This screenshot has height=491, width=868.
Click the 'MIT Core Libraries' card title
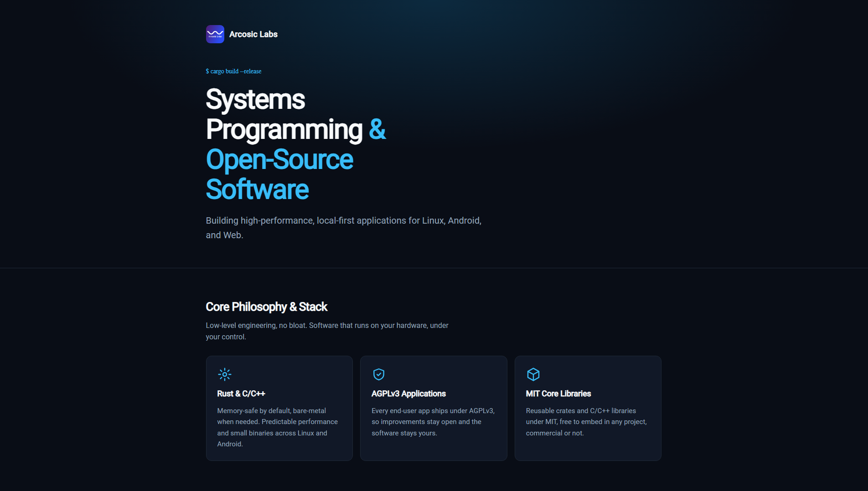pyautogui.click(x=558, y=394)
